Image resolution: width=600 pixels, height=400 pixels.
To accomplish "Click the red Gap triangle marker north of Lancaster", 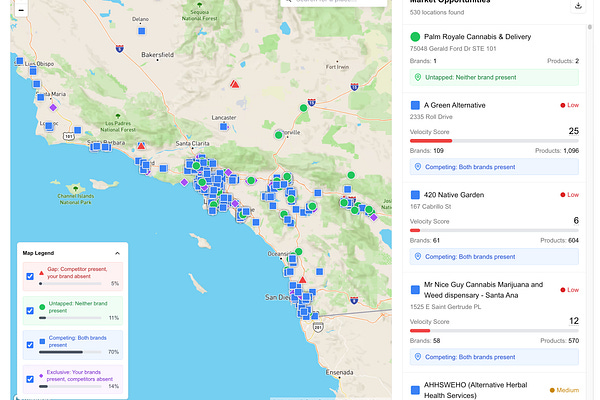I will click(x=235, y=84).
